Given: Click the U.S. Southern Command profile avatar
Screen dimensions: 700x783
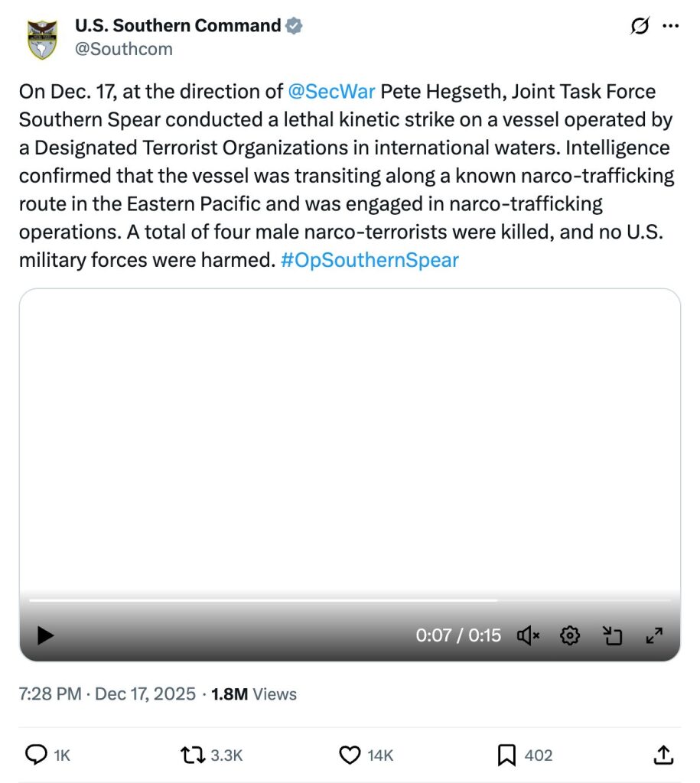Looking at the screenshot, I should pos(42,39).
